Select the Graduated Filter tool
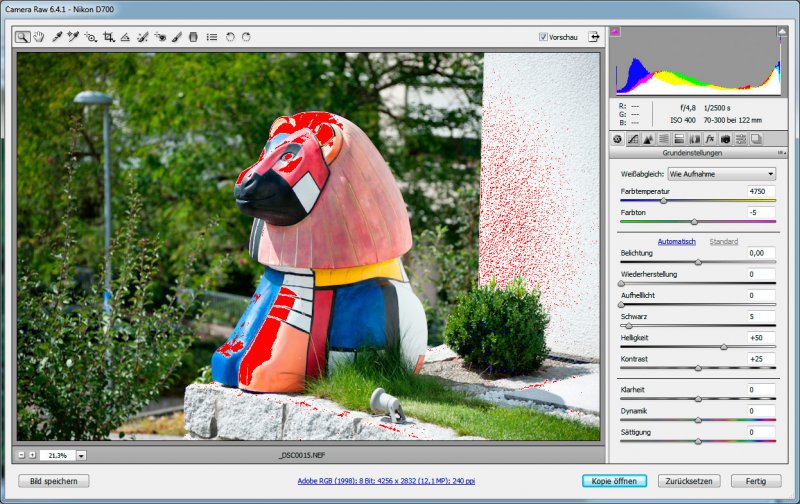Viewport: 800px width, 504px height. 193,37
